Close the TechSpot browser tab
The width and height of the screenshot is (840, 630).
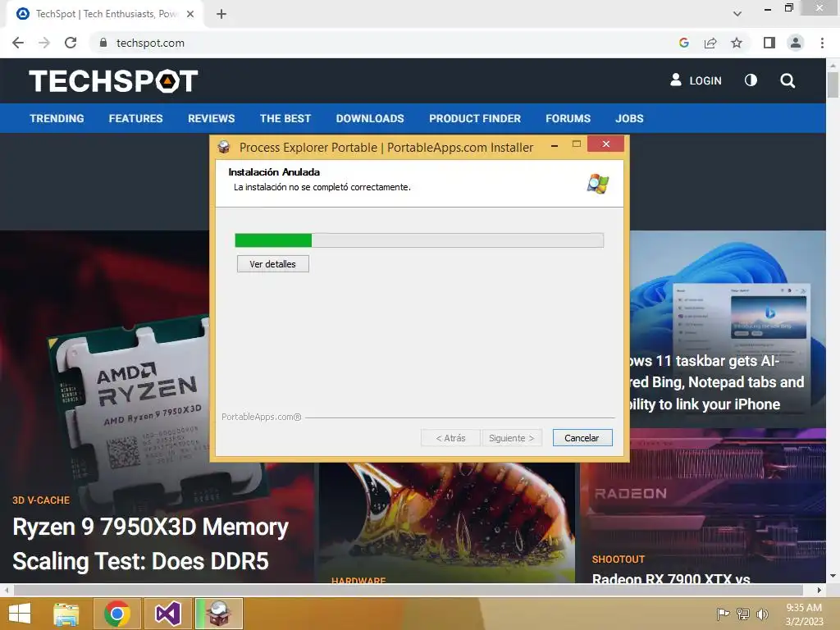pos(190,14)
